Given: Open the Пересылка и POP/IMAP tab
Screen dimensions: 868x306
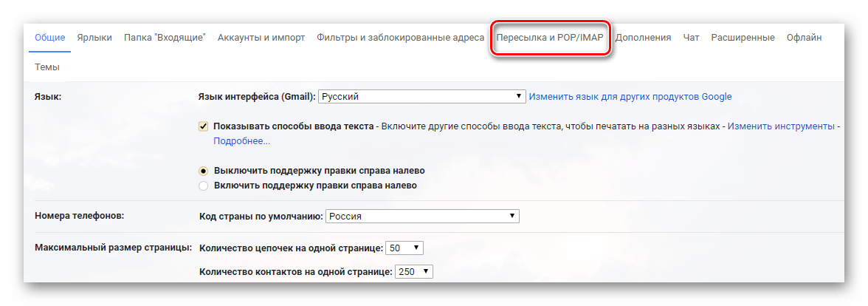Looking at the screenshot, I should 550,38.
